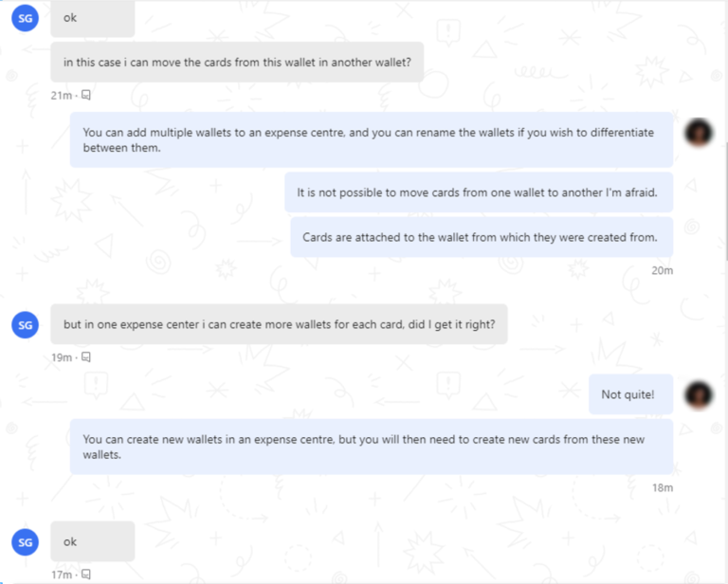
Task: Click the bottom SG avatar near the 17m timestamp
Action: coord(26,541)
